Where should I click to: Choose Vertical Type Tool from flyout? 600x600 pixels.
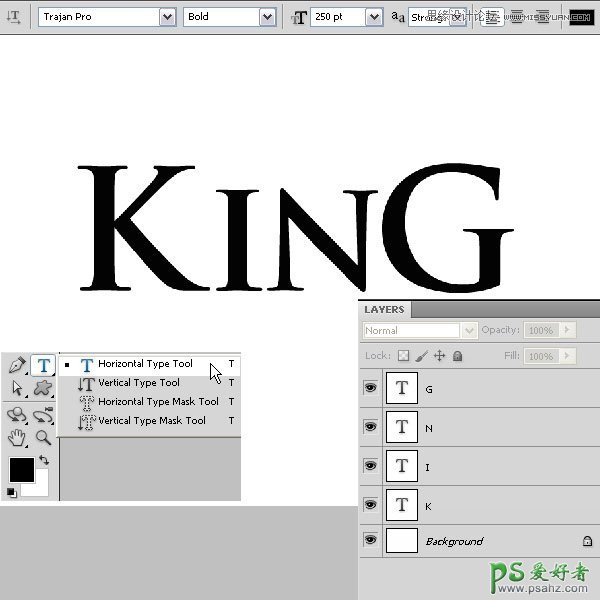pos(139,383)
